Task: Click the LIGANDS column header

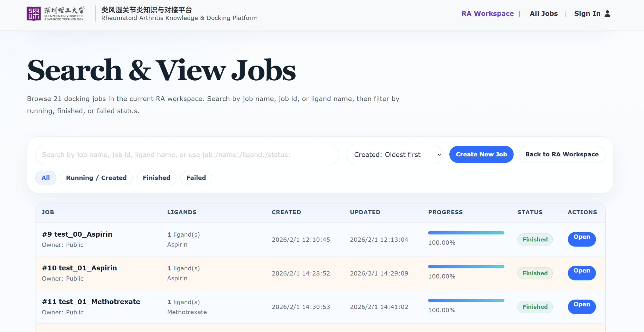Action: (182, 212)
